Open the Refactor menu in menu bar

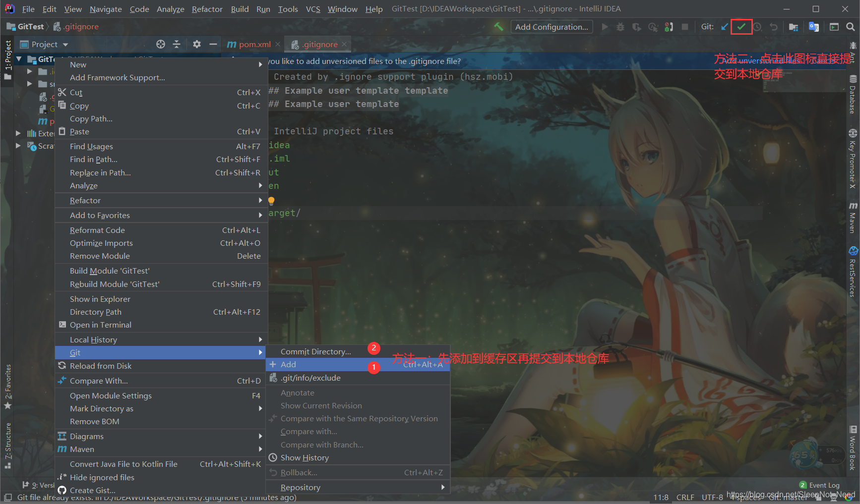[x=207, y=9]
